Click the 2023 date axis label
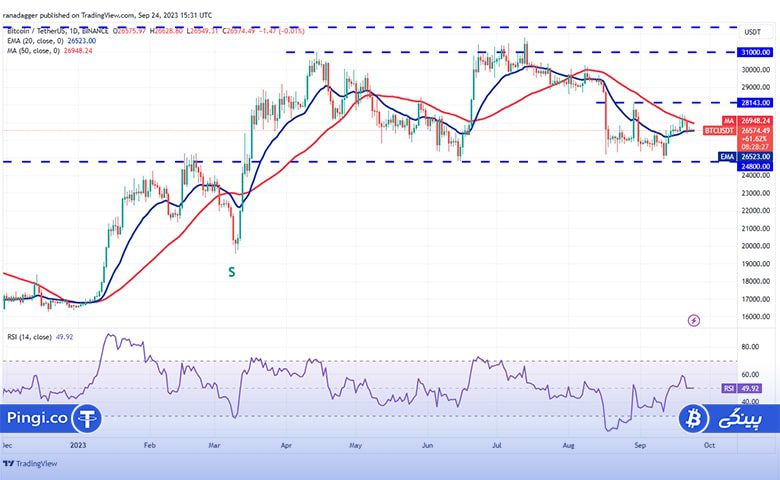Viewport: 780px width, 480px height. click(x=78, y=445)
